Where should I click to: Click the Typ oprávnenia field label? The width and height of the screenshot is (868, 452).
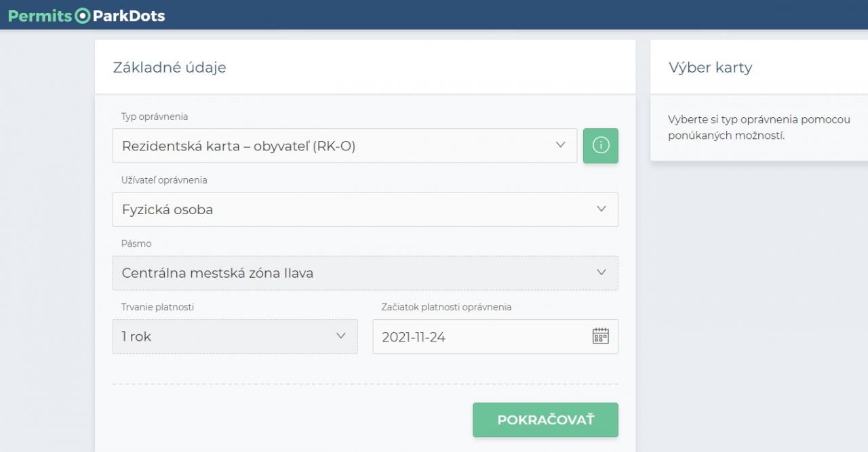(155, 117)
